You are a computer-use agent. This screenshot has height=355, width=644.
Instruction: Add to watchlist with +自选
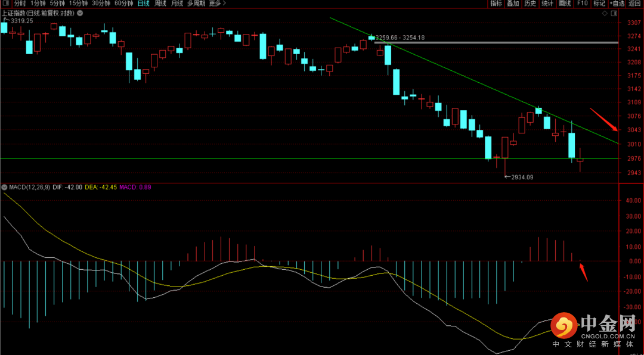(x=617, y=4)
